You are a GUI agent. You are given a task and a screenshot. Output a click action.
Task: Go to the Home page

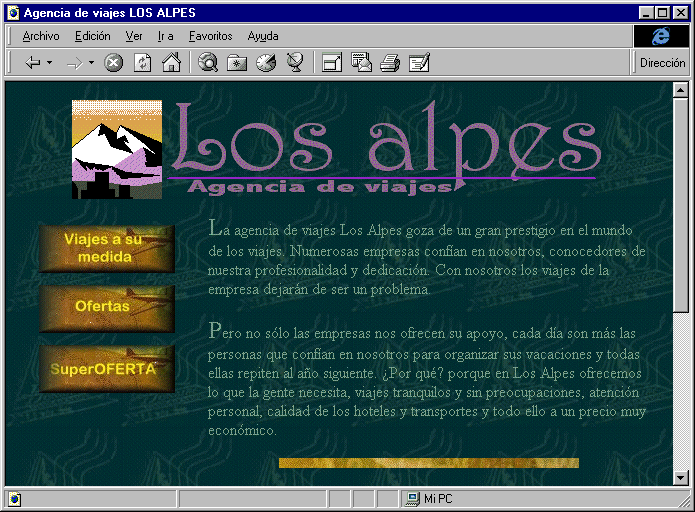tap(171, 63)
